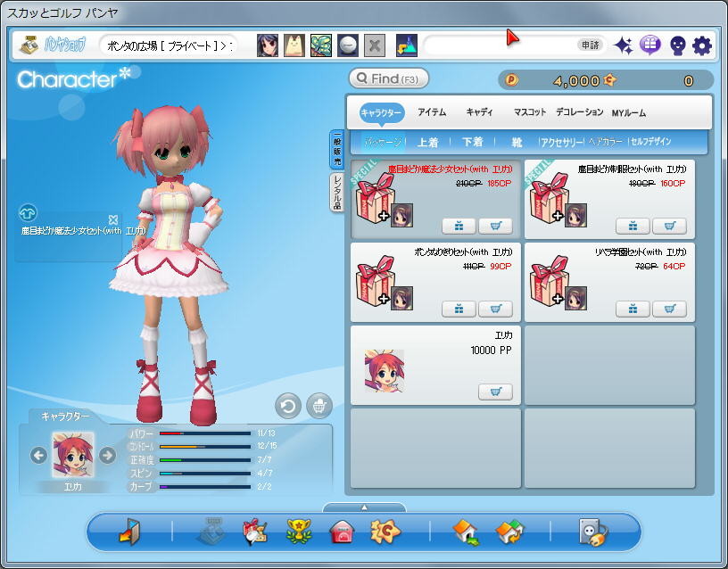Screen dimensions: 728x569
Task: Click the power plug icon in bottom bar
Action: coord(593,532)
